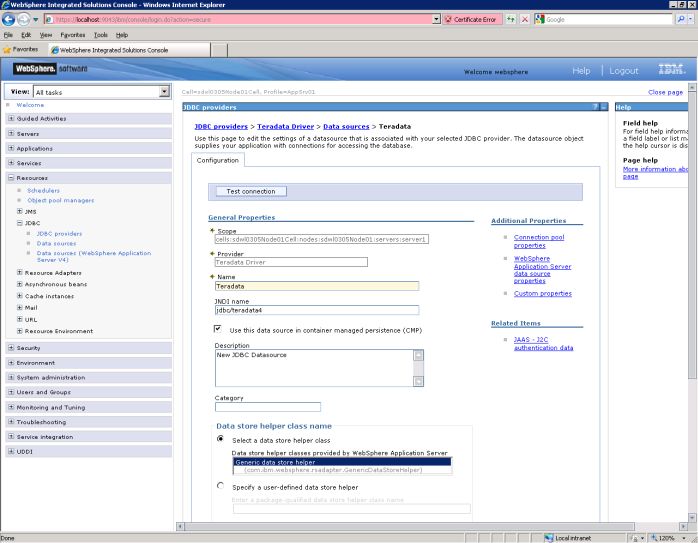Click the Certificate Error shield indicator

pos(472,19)
